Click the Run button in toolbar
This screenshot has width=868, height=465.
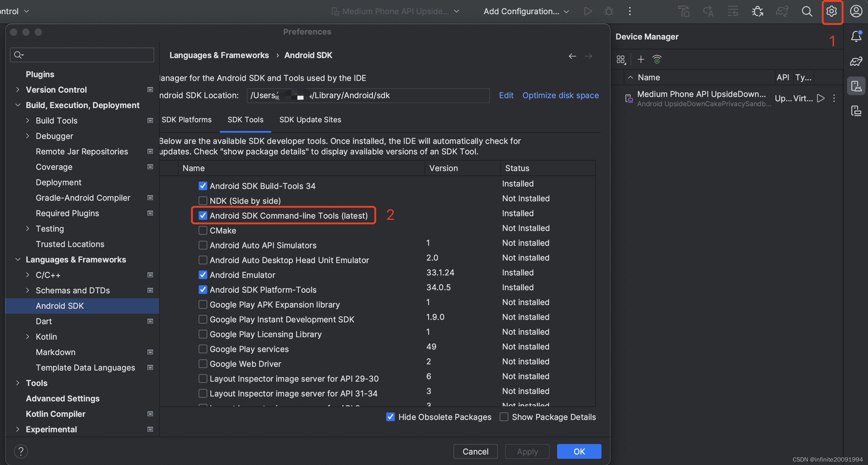[x=588, y=11]
